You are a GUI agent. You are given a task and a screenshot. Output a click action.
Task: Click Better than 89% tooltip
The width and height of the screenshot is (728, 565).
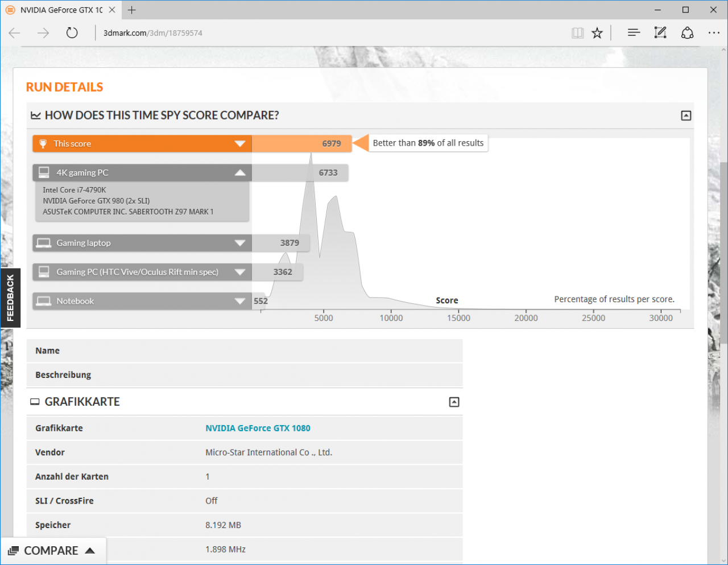point(428,143)
